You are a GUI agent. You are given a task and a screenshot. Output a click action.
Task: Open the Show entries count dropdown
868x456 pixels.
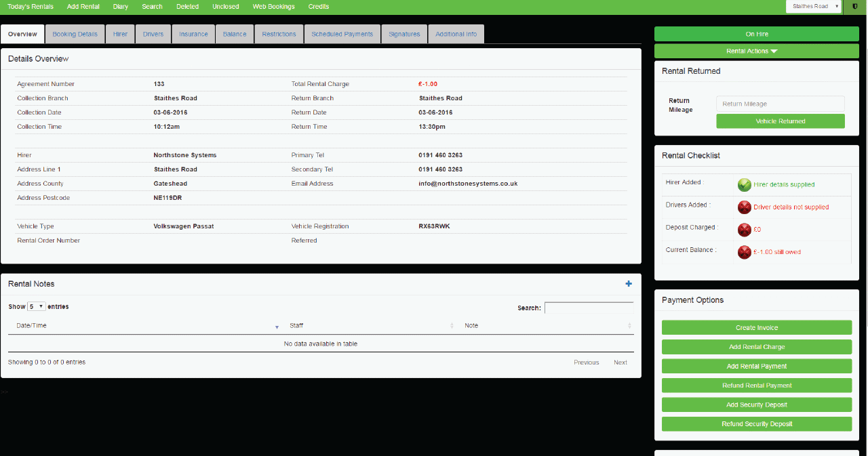pos(37,307)
